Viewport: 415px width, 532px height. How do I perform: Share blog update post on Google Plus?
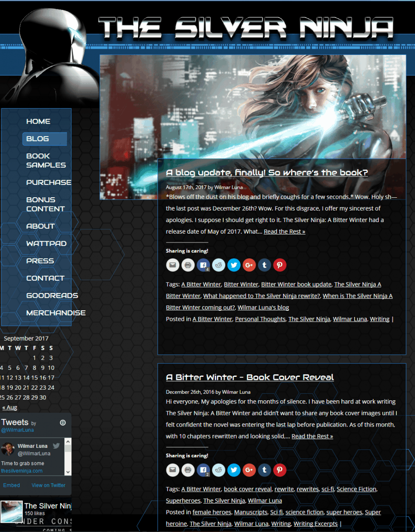coord(249,265)
